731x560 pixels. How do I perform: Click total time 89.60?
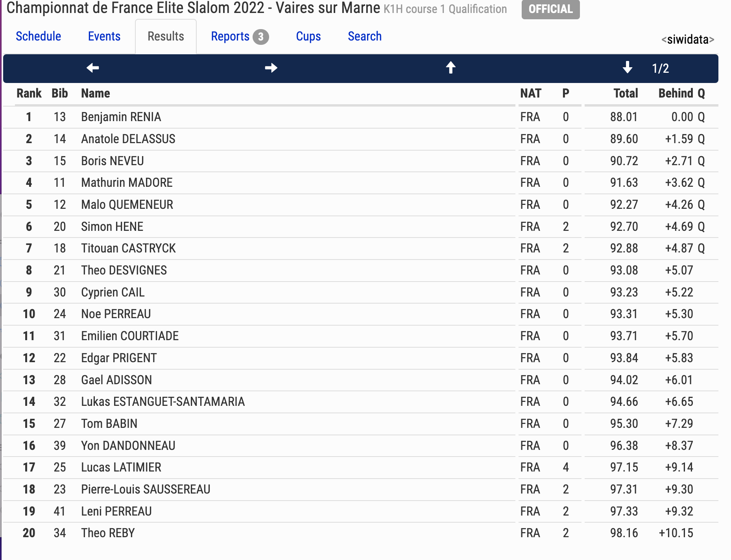(x=624, y=139)
